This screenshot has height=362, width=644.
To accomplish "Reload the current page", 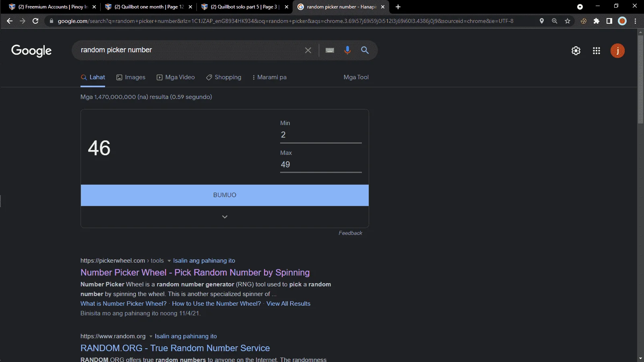I will point(35,21).
